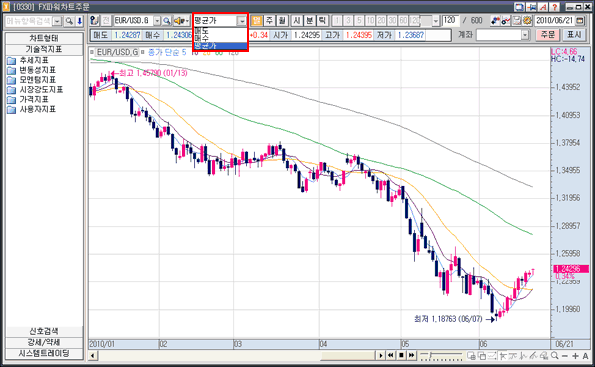Select 평균가 in the price type list

tap(220, 46)
